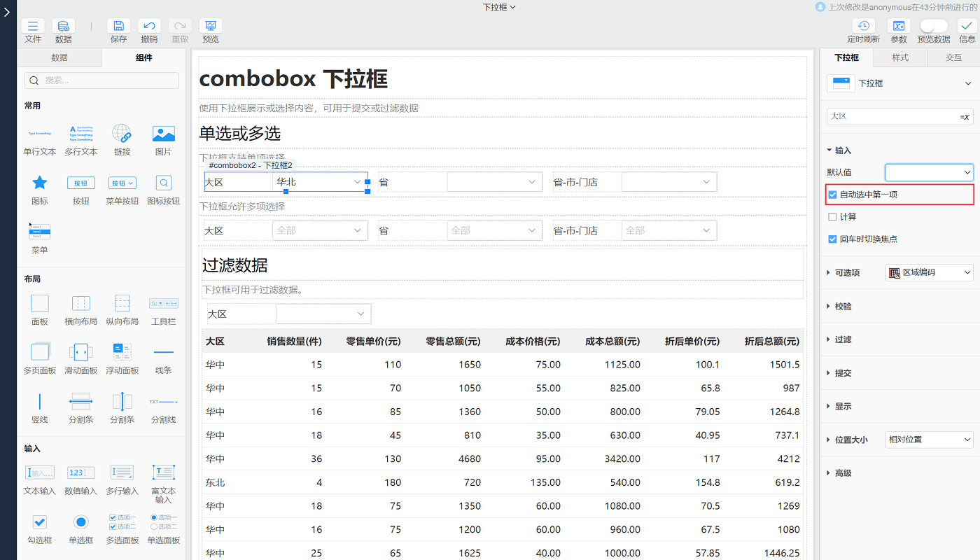Click the component search input field

tap(101, 80)
